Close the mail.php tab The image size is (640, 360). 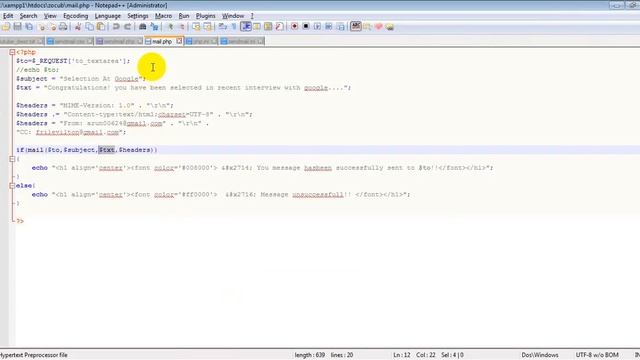[x=179, y=41]
